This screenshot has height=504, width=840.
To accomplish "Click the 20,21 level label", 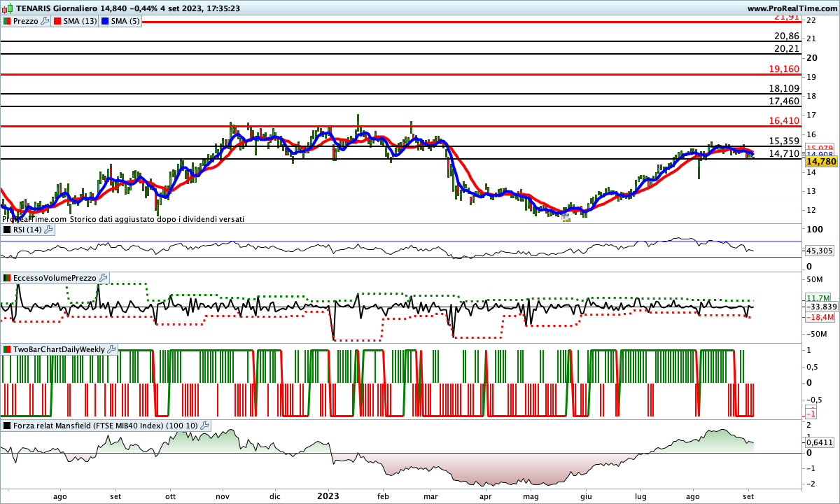I will (787, 49).
